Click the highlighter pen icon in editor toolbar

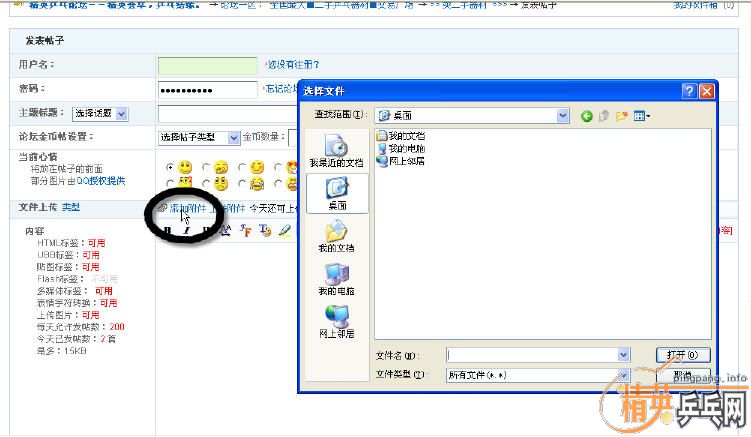285,230
